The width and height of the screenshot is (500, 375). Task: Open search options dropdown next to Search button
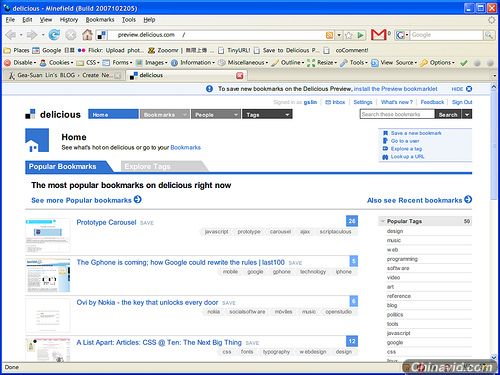(x=467, y=114)
